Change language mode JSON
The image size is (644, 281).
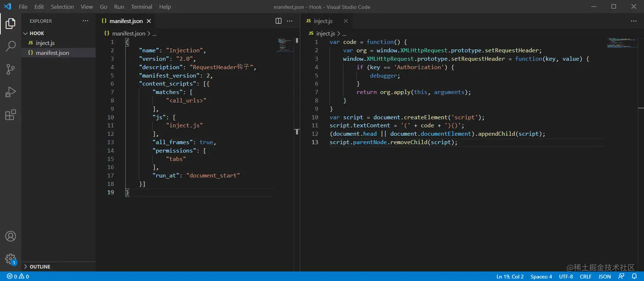pos(604,276)
